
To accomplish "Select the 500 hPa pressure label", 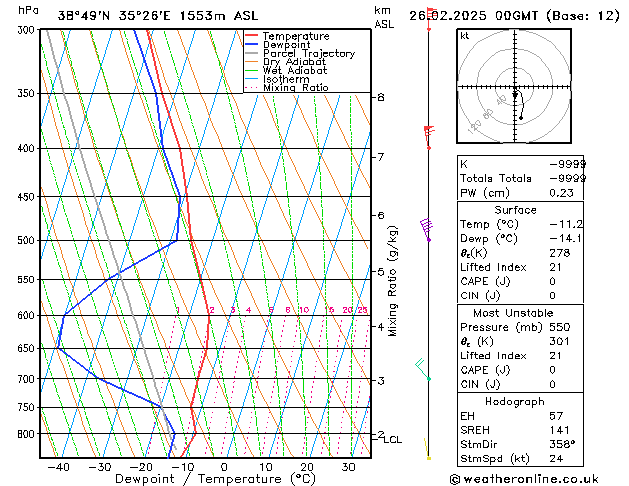I will point(28,241).
